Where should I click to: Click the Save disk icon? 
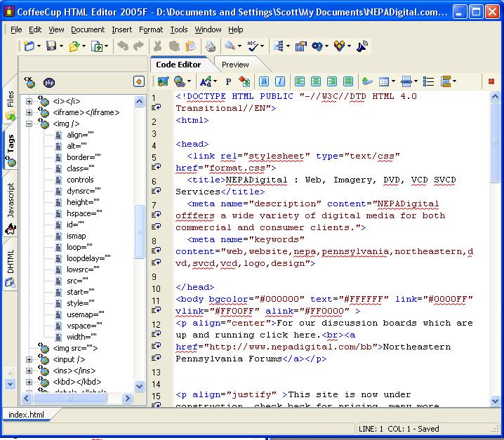pyautogui.click(x=51, y=46)
